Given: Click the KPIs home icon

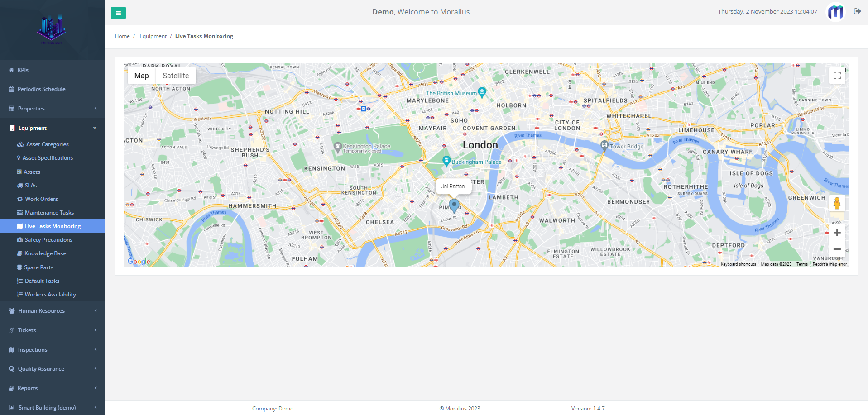Looking at the screenshot, I should pyautogui.click(x=11, y=70).
